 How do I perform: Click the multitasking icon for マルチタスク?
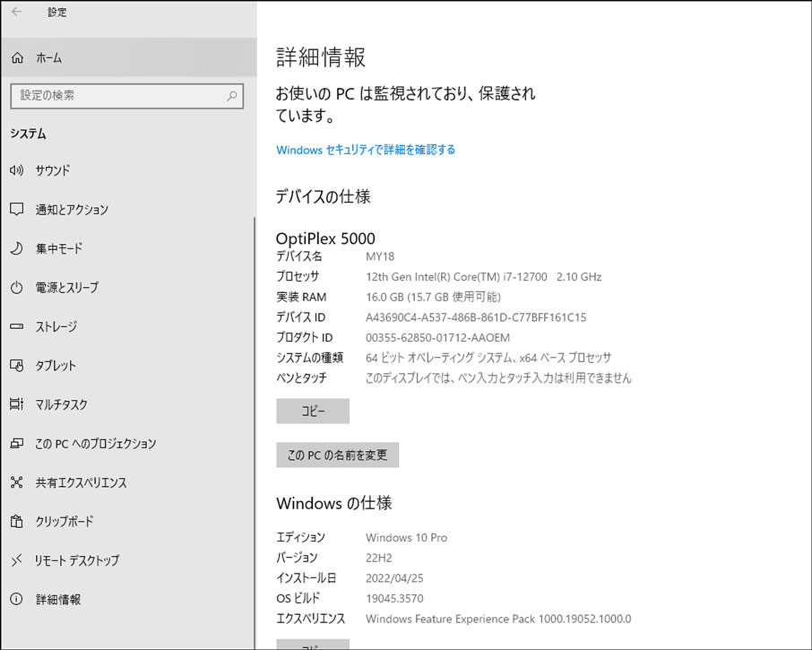click(16, 404)
